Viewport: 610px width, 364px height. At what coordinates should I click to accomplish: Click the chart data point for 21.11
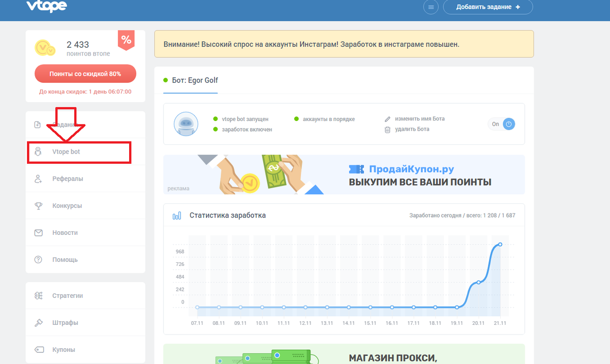[501, 245]
